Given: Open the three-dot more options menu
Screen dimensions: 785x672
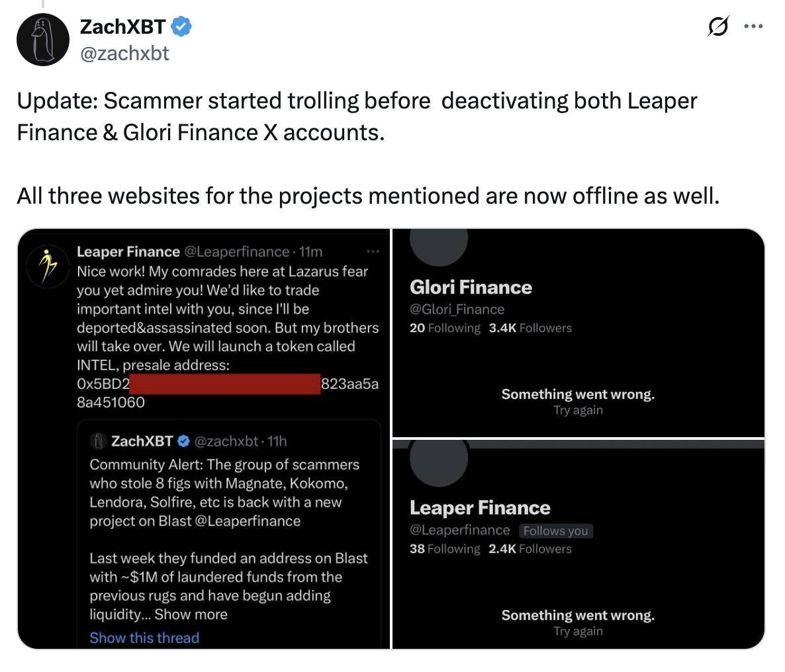Looking at the screenshot, I should tap(753, 27).
